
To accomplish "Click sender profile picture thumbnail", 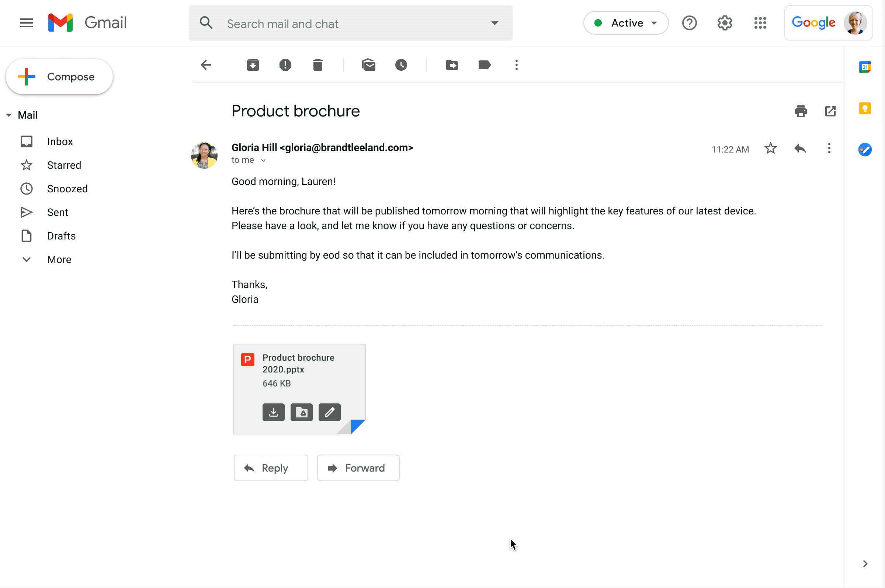I will [x=205, y=154].
